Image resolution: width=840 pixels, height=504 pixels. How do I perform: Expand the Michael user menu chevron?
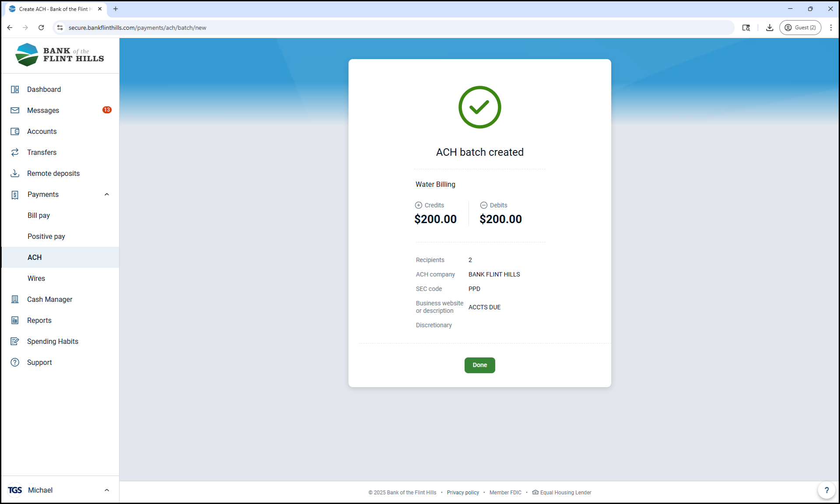[107, 490]
